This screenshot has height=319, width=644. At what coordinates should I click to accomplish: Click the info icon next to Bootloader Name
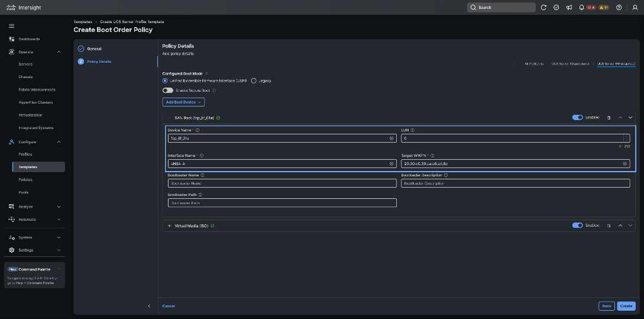point(202,175)
